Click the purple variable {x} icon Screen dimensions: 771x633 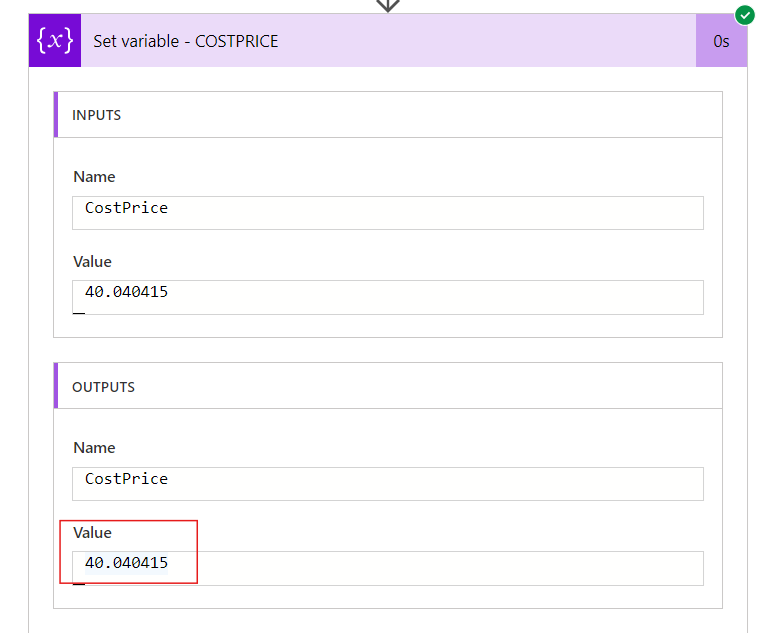click(x=55, y=40)
